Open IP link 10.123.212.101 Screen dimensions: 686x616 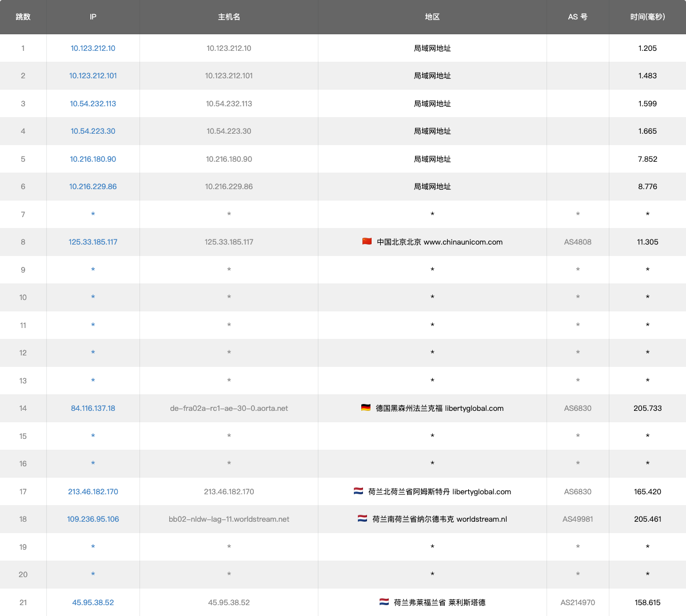[93, 75]
